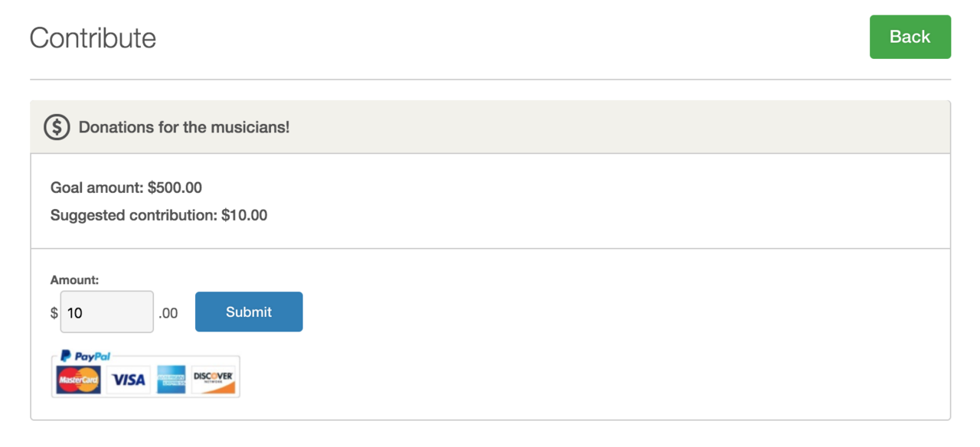Viewport: 980px width, 447px height.
Task: Click the '.00' suffix after amount field
Action: click(x=168, y=313)
